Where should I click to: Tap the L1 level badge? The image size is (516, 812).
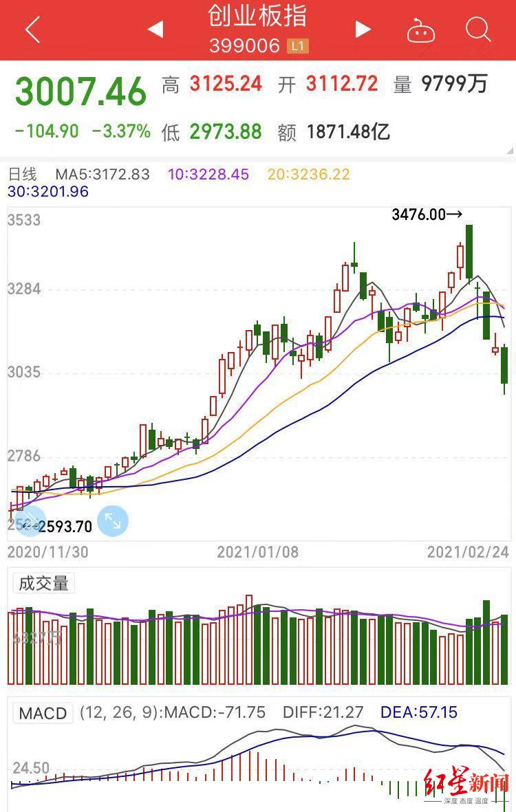(x=297, y=46)
